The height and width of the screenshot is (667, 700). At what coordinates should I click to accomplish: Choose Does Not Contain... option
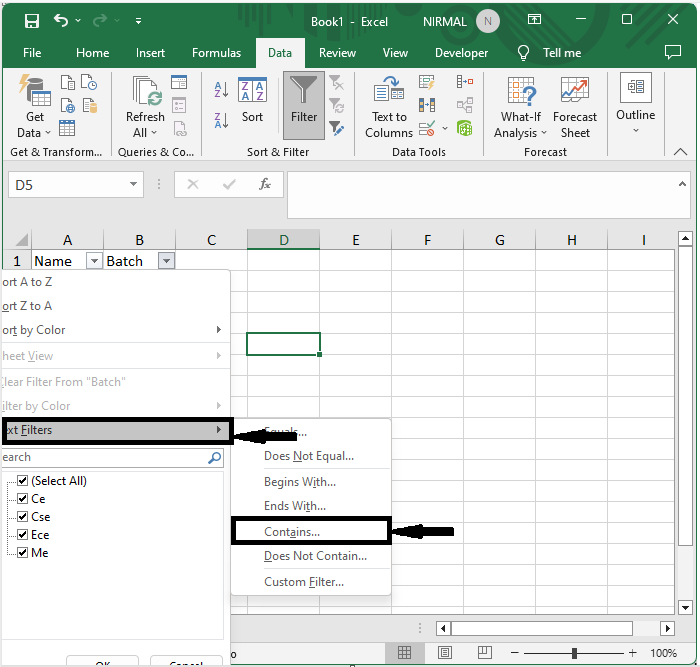(x=311, y=556)
